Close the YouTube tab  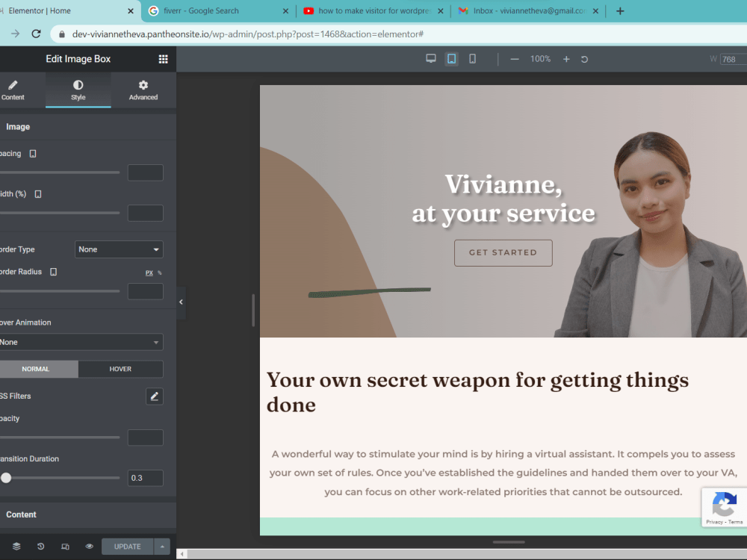point(441,11)
